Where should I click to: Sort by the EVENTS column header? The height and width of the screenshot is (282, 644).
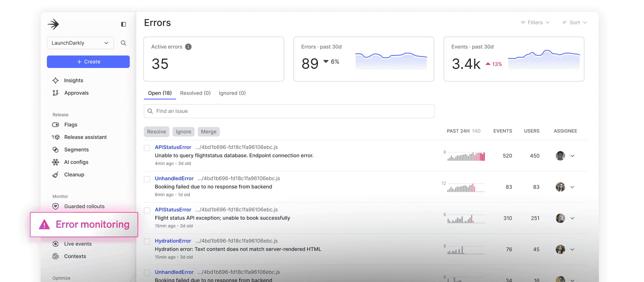pyautogui.click(x=503, y=131)
